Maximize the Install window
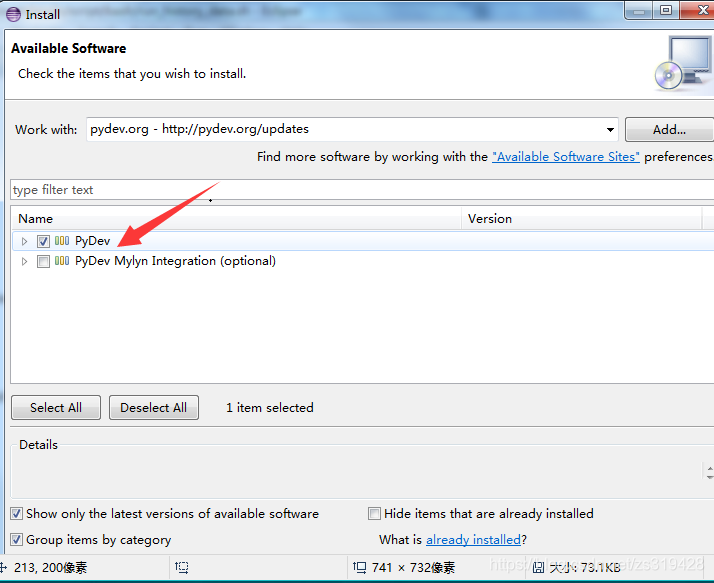Viewport: 714px width, 583px height. point(666,10)
